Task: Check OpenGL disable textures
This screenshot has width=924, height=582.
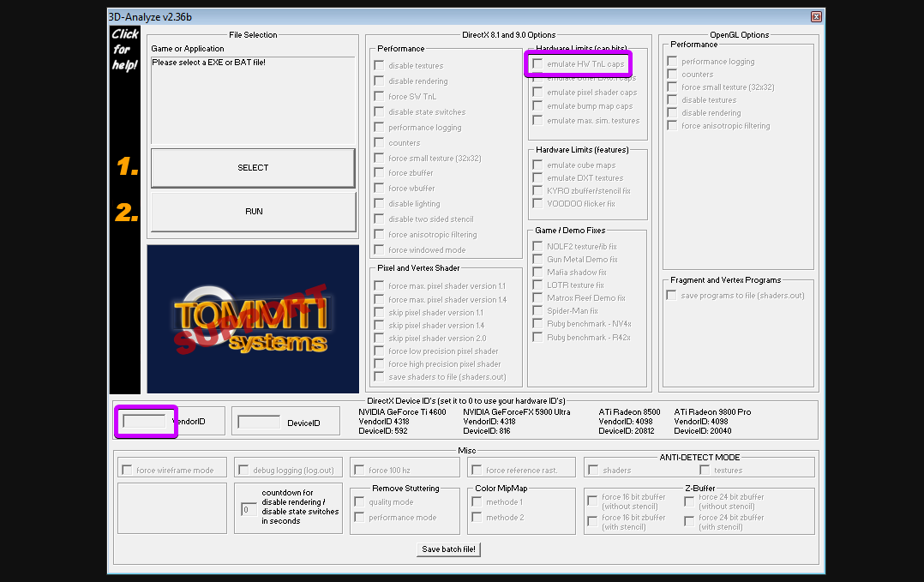Action: click(672, 100)
